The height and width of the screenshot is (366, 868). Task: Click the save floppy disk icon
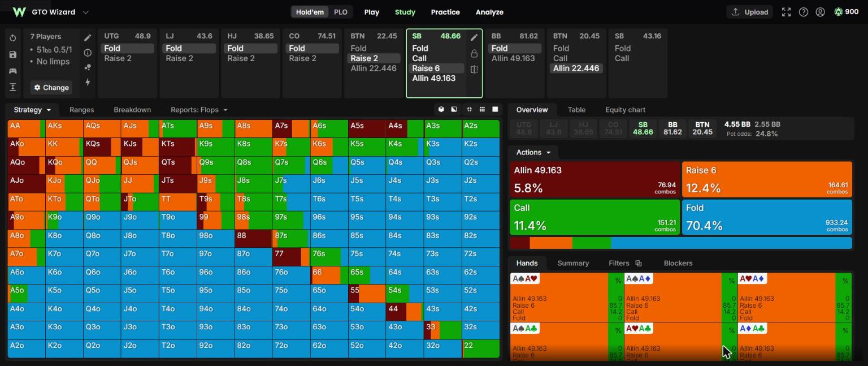(x=13, y=54)
